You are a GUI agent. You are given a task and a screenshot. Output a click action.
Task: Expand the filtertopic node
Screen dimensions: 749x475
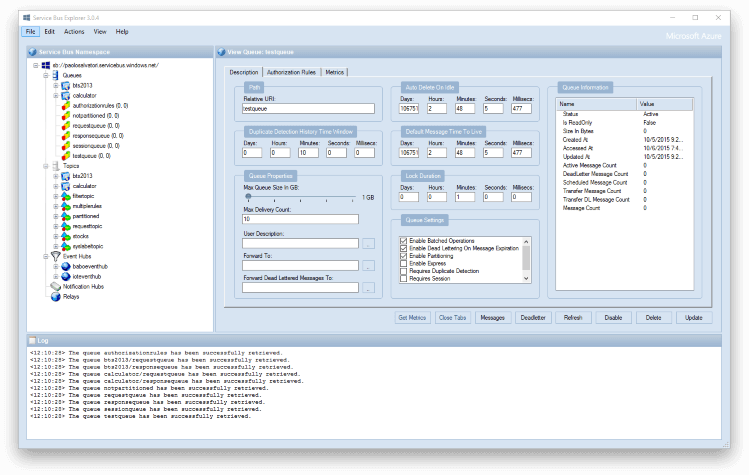[56, 196]
